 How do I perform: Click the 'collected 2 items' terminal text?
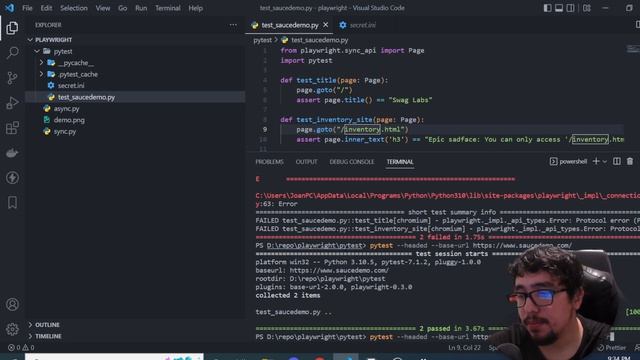pyautogui.click(x=288, y=296)
